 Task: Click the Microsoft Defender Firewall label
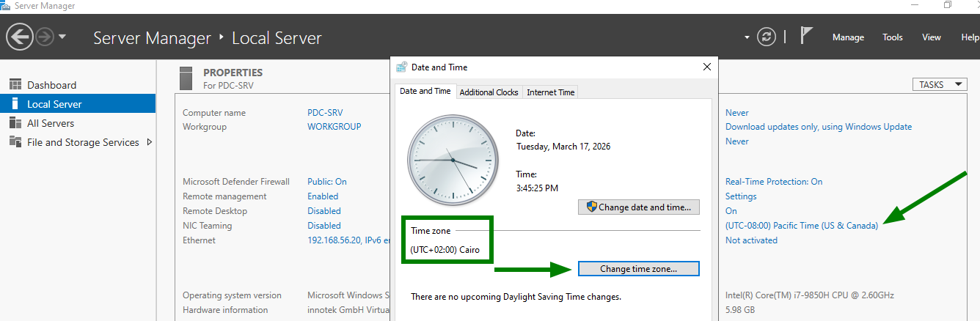(x=236, y=182)
